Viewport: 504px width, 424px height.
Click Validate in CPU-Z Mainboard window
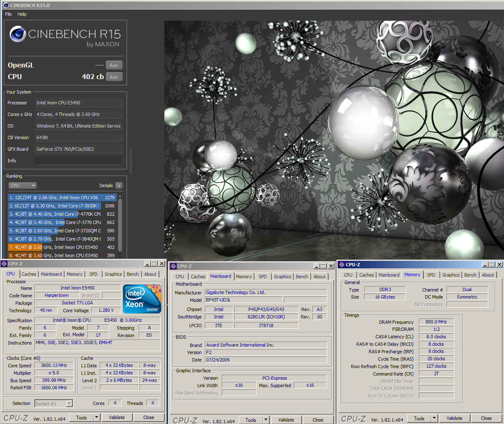point(286,420)
